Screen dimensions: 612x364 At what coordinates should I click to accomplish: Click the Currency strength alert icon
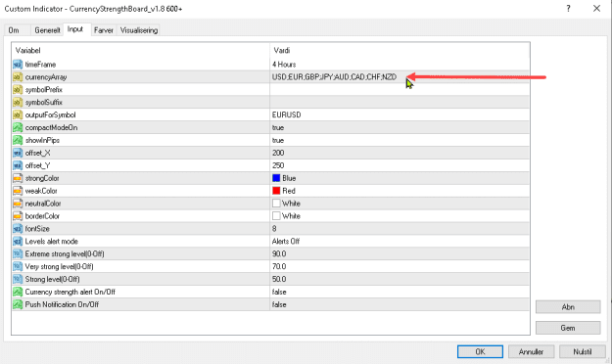18,292
